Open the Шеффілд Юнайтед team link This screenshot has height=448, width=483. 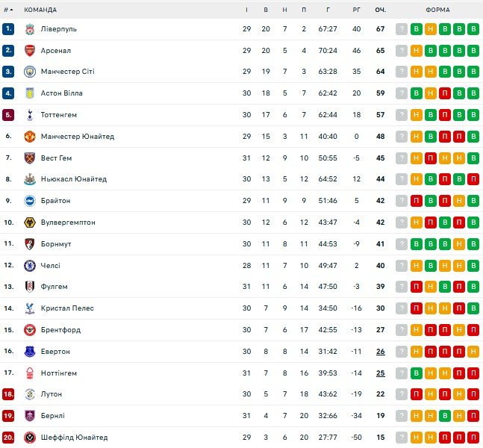tap(74, 438)
